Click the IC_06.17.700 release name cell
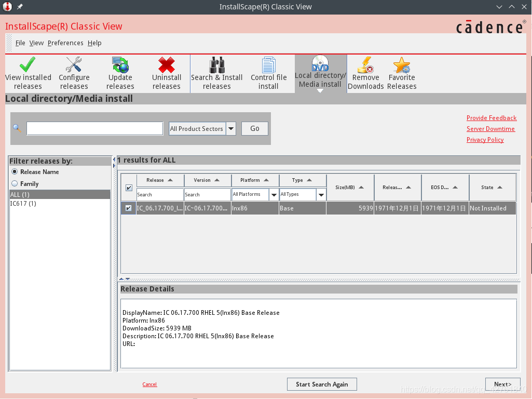The image size is (532, 399). [160, 208]
